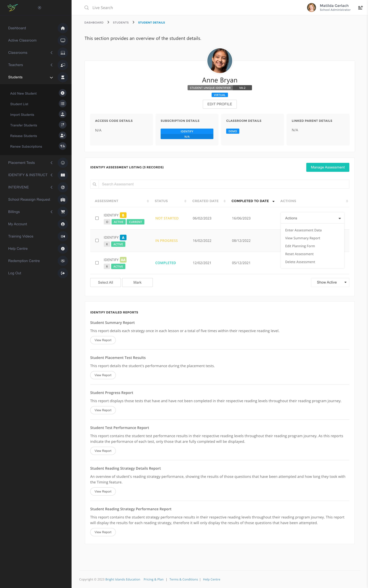Tick the IDENTIFY A assessment checkbox
The height and width of the screenshot is (588, 368).
coord(97,241)
